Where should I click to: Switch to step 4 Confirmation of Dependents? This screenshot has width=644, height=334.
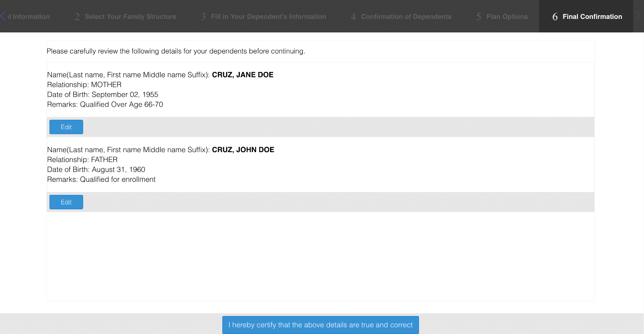pos(401,17)
